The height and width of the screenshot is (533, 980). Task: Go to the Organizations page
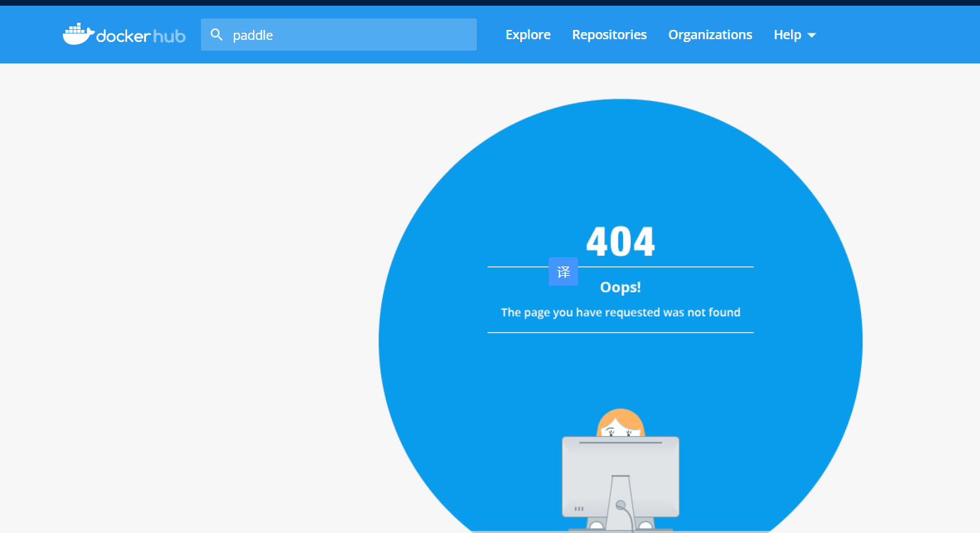(x=710, y=34)
